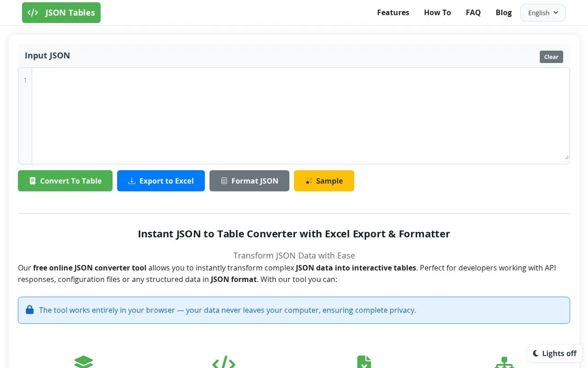The image size is (588, 368).
Task: Click the green layers stack feature icon
Action: click(84, 362)
